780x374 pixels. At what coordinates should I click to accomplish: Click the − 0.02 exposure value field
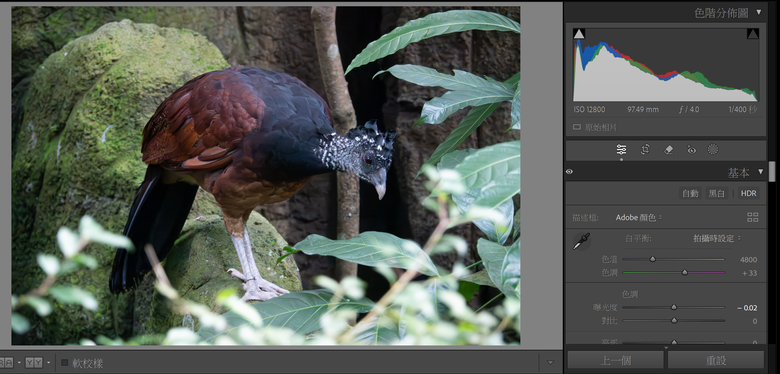pos(747,308)
